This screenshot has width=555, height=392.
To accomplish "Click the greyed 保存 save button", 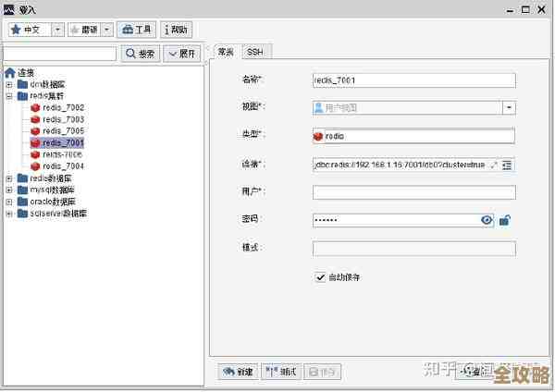I will (322, 372).
